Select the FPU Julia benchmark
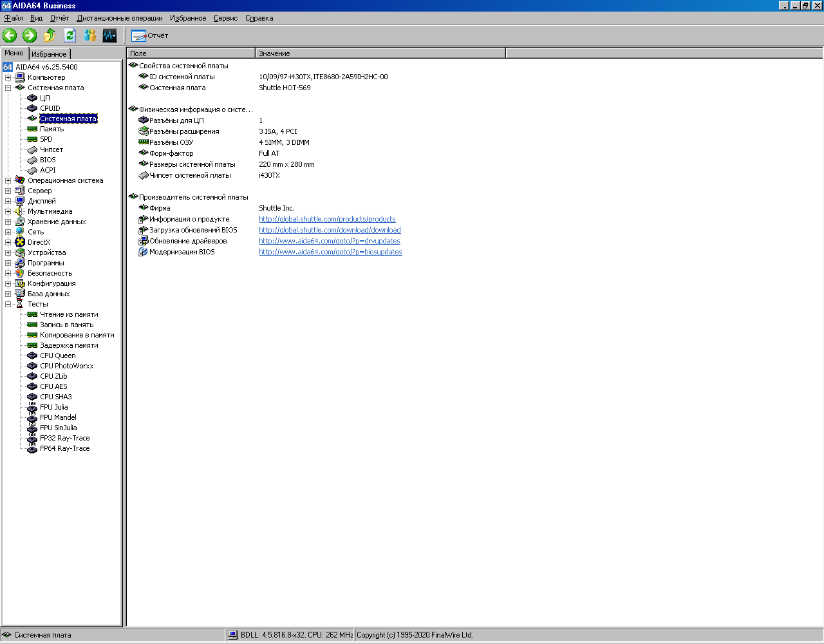The width and height of the screenshot is (824, 644). pyautogui.click(x=53, y=407)
